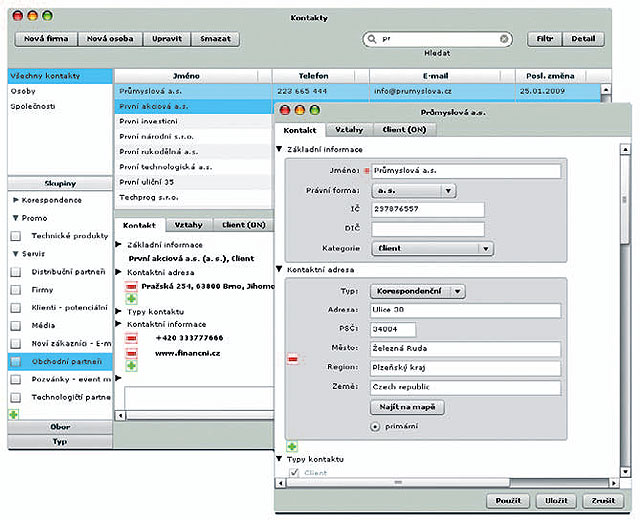
Task: Click Najít na mapě button
Action: pyautogui.click(x=407, y=407)
